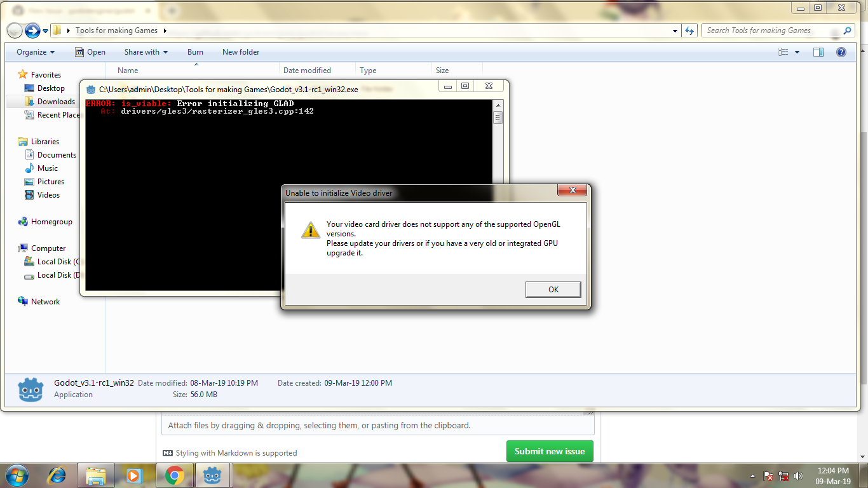
Task: Toggle the preview pane icon
Action: (x=818, y=52)
